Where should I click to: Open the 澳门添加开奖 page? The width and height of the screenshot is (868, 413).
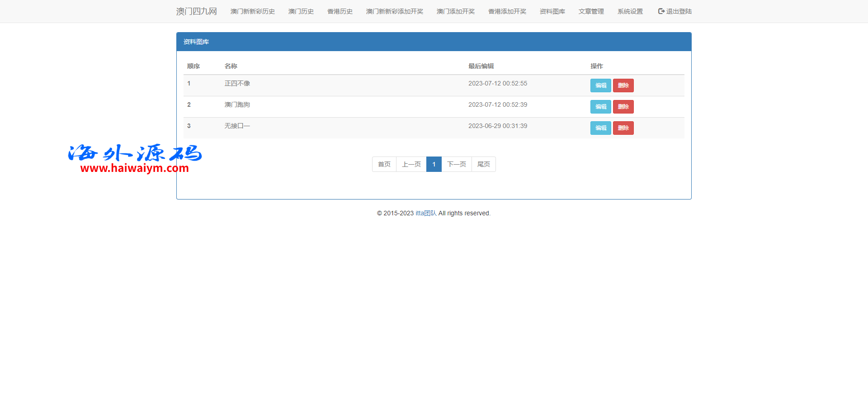pyautogui.click(x=455, y=11)
